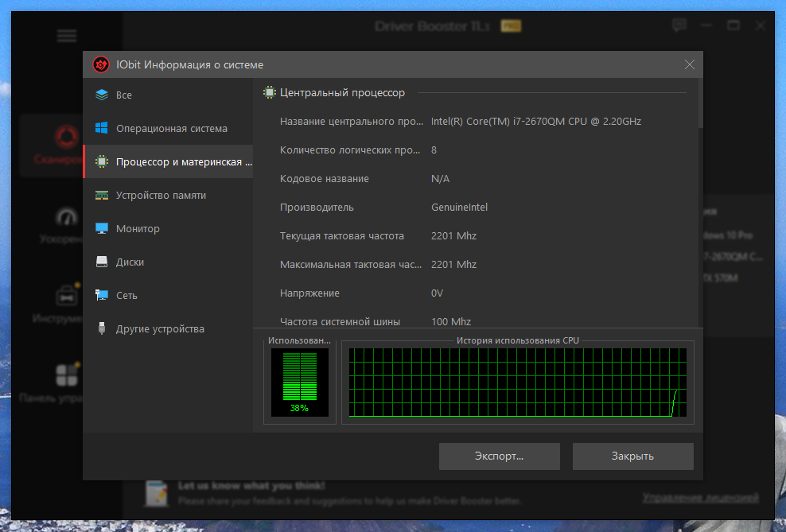Screen dimensions: 786x532
Task: Open the hamburger menu in Driver Booster
Action: [67, 36]
